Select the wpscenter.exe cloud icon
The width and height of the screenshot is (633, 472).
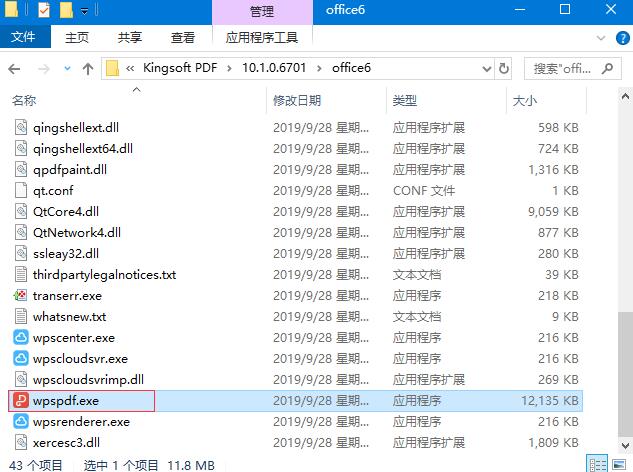(x=20, y=338)
